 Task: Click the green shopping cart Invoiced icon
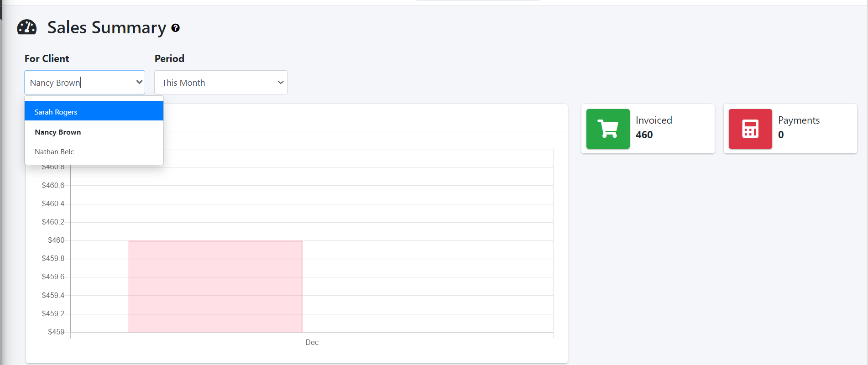[x=607, y=129]
